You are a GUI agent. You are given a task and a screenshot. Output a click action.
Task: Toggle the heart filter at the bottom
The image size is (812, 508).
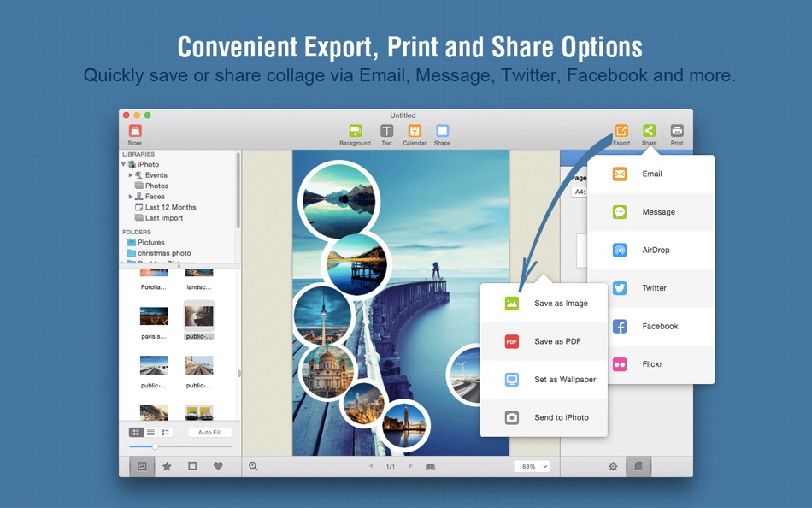[217, 466]
